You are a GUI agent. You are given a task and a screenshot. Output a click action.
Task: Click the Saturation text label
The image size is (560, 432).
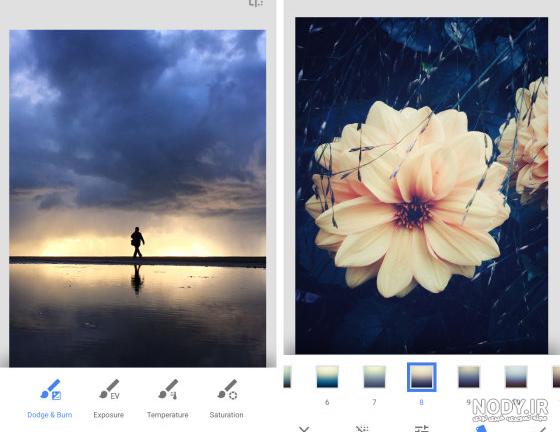pos(226,415)
